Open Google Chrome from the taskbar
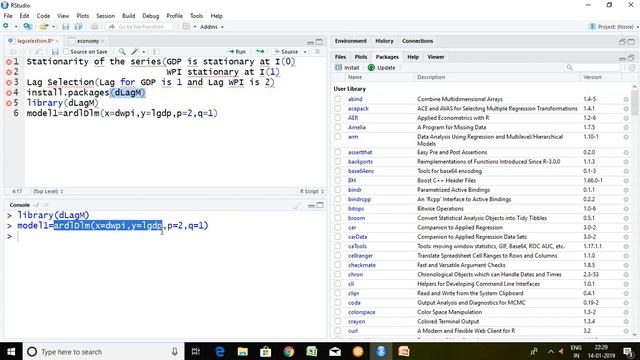The height and width of the screenshot is (360, 640). click(x=289, y=351)
